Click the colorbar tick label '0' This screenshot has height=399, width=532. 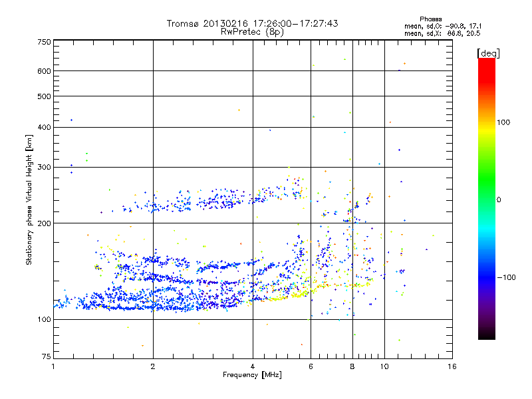pos(499,200)
